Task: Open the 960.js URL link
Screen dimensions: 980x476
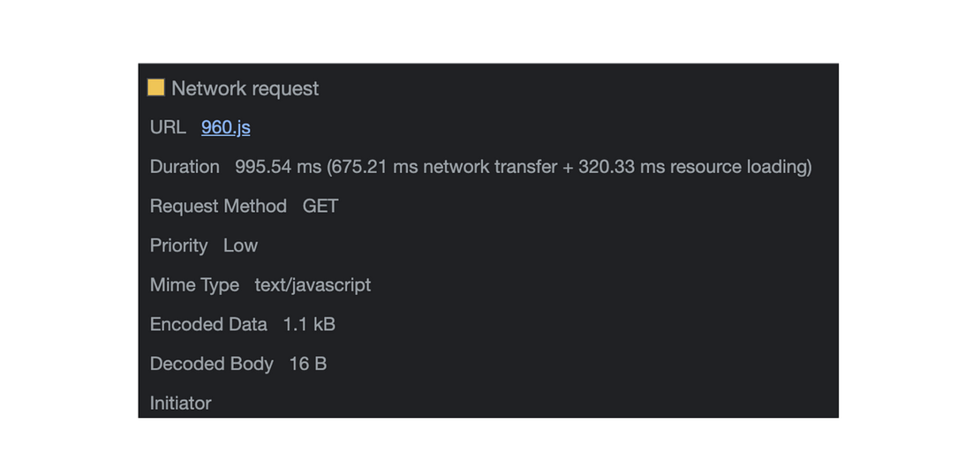Action: coord(225,127)
